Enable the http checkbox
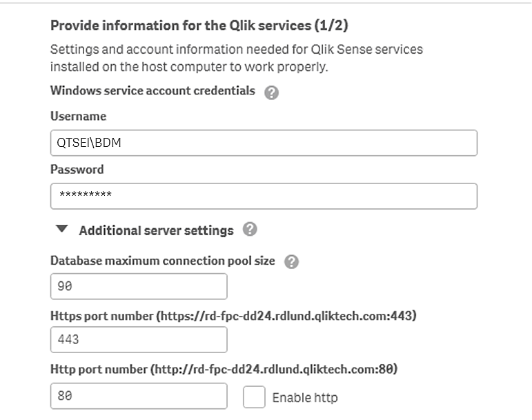Viewport: 532px width, 420px height. 254,397
